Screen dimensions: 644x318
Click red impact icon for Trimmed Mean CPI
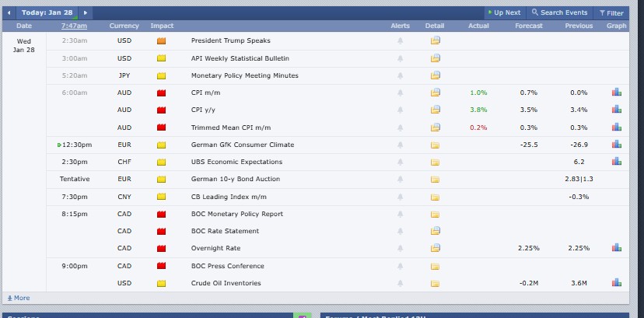tap(162, 128)
